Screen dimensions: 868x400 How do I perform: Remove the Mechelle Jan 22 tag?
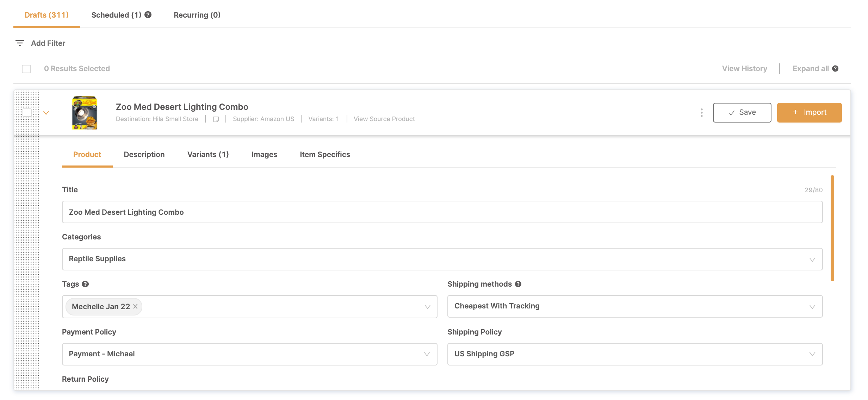pyautogui.click(x=135, y=306)
